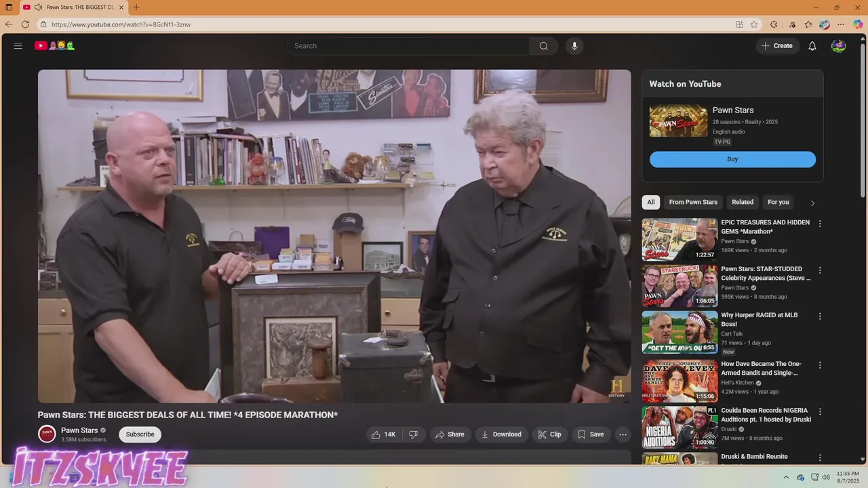
Task: Click the Share button
Action: 450,434
